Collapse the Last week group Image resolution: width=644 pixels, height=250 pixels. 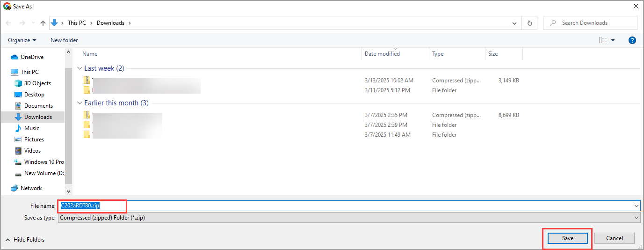(x=80, y=68)
